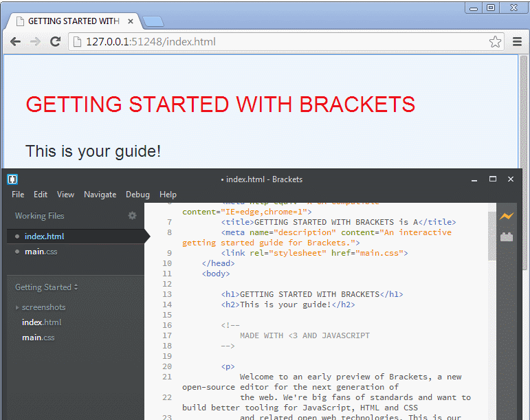The image size is (530, 420).
Task: Click the page icon in address bar
Action: pos(78,42)
